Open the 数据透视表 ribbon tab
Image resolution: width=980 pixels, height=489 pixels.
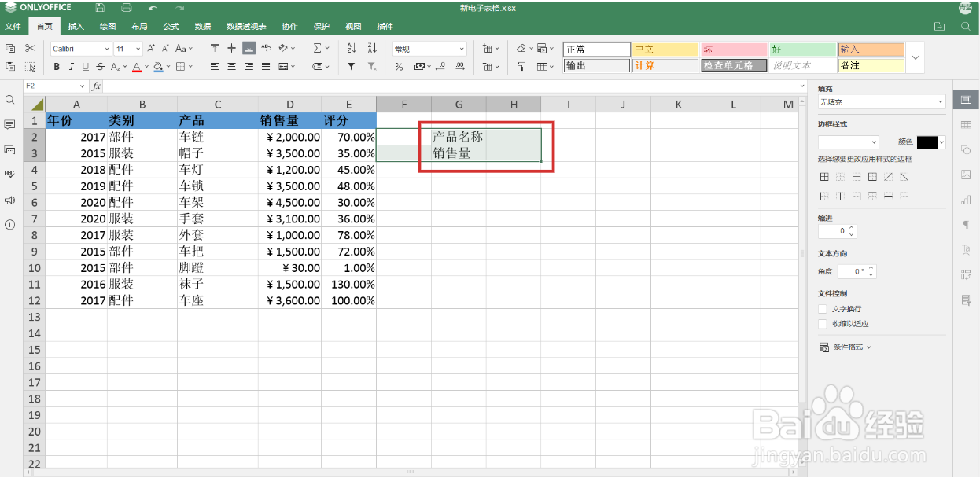tap(247, 26)
